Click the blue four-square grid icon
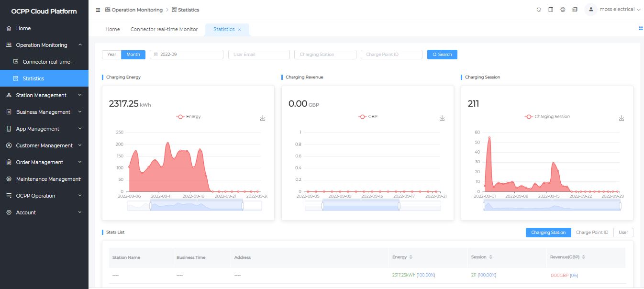The image size is (644, 289). point(641,28)
